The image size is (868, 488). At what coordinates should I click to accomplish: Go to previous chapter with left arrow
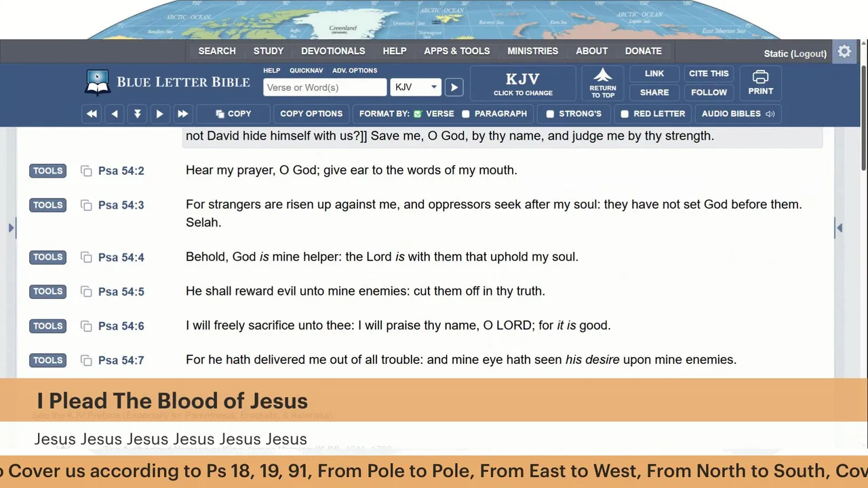[x=115, y=114]
